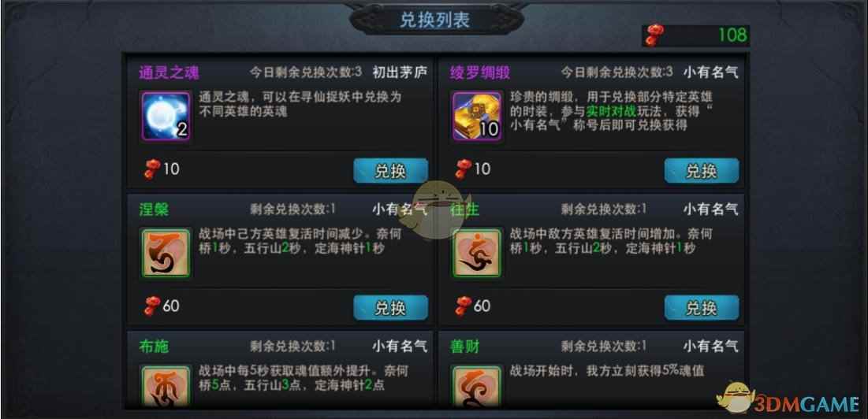Click the 通灵之魂 glowing orb item icon
This screenshot has height=419, width=868.
click(166, 117)
